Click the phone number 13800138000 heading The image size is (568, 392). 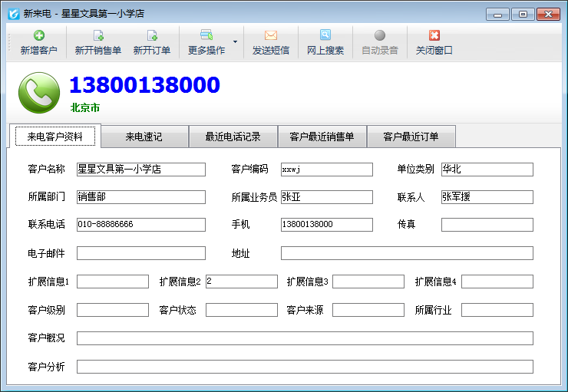144,85
